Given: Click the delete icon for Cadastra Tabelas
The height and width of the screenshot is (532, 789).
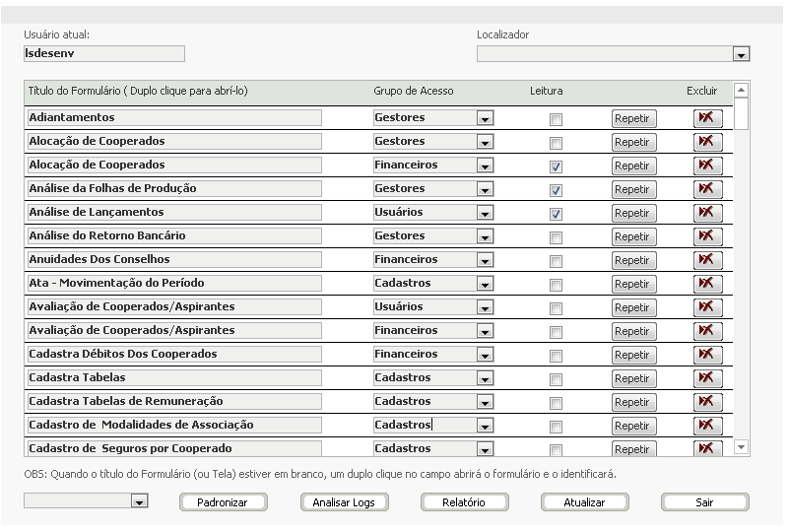Looking at the screenshot, I should (707, 378).
